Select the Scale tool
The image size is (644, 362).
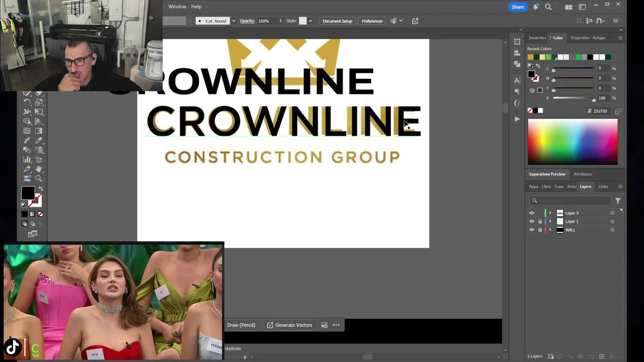point(39,102)
